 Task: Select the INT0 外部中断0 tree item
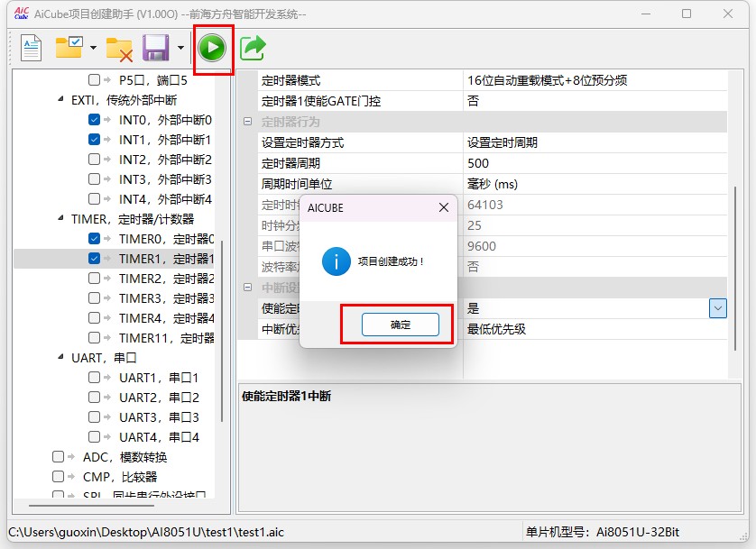pos(165,120)
